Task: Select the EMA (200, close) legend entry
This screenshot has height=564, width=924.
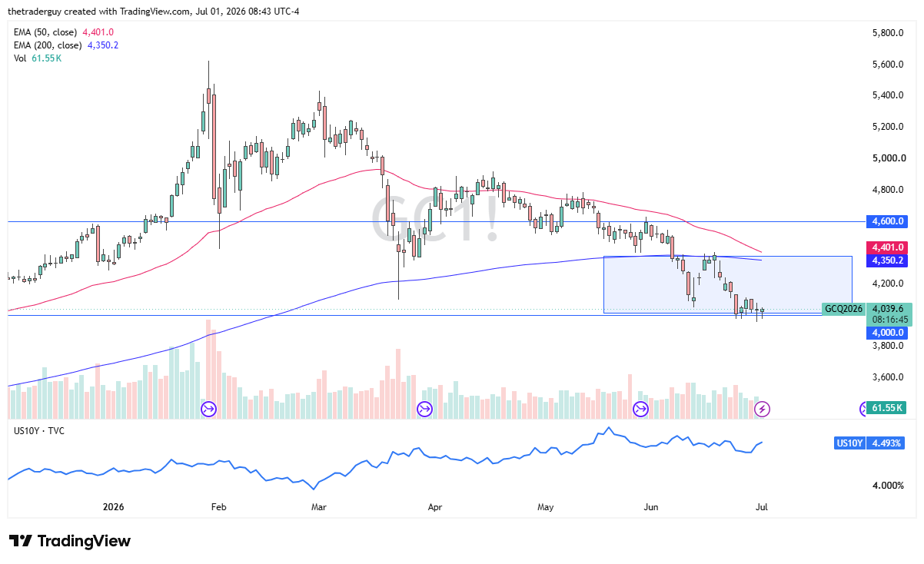Action: (66, 45)
